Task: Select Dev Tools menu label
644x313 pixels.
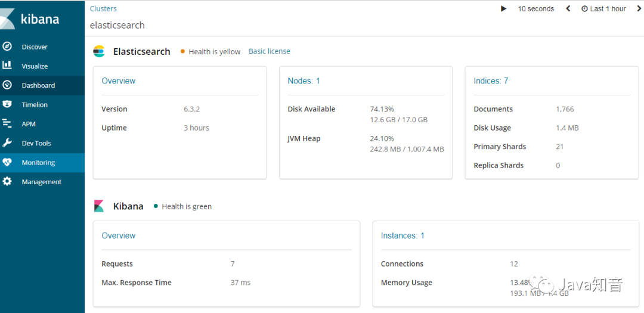Action: [36, 143]
